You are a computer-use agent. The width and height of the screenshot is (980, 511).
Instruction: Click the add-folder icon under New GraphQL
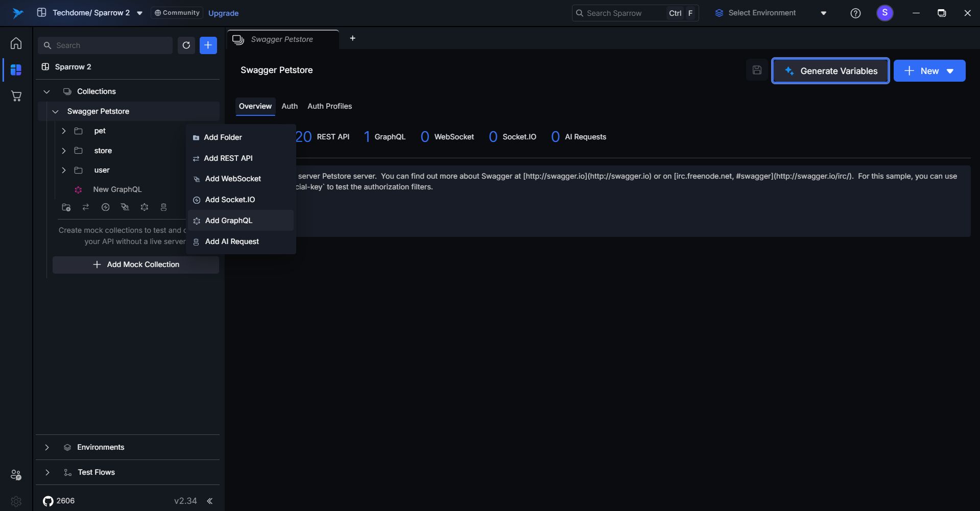coord(66,207)
